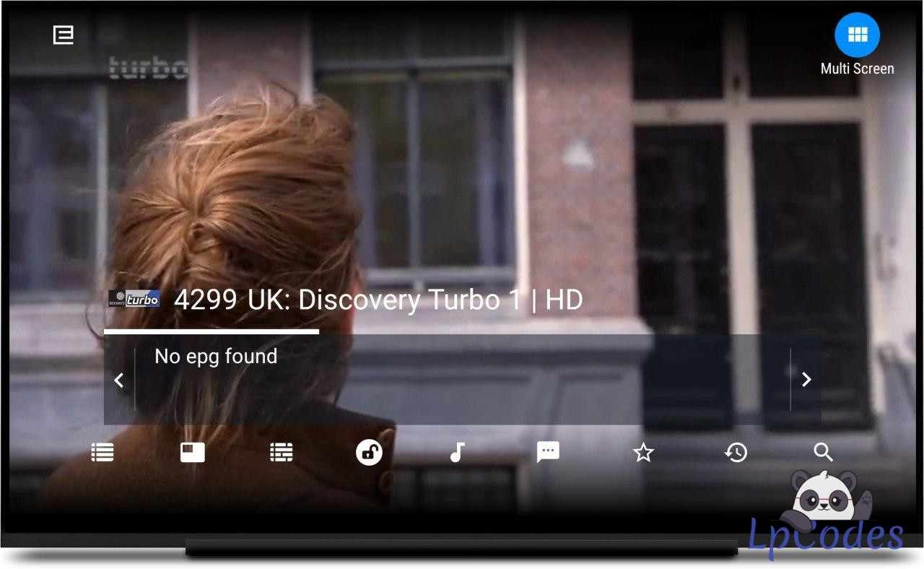
Task: Click the Discovery Turbo channel logo thumbnail
Action: [134, 299]
